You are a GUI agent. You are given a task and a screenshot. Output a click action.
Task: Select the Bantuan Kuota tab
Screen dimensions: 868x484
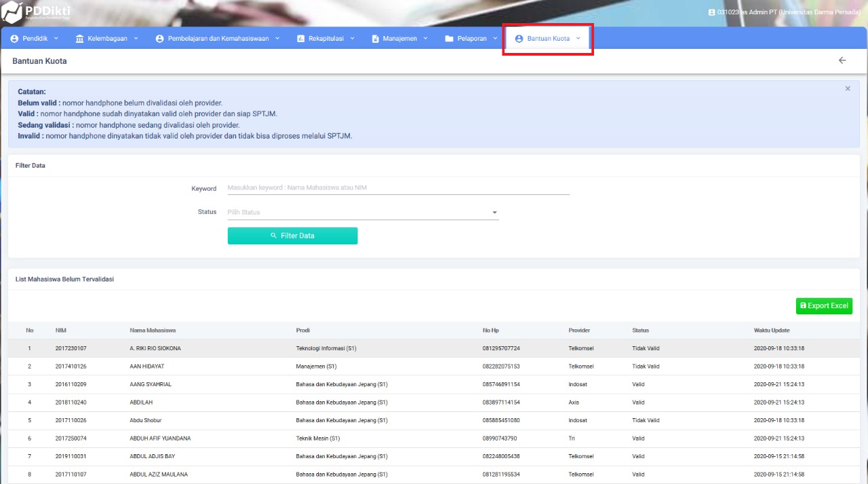(x=548, y=39)
